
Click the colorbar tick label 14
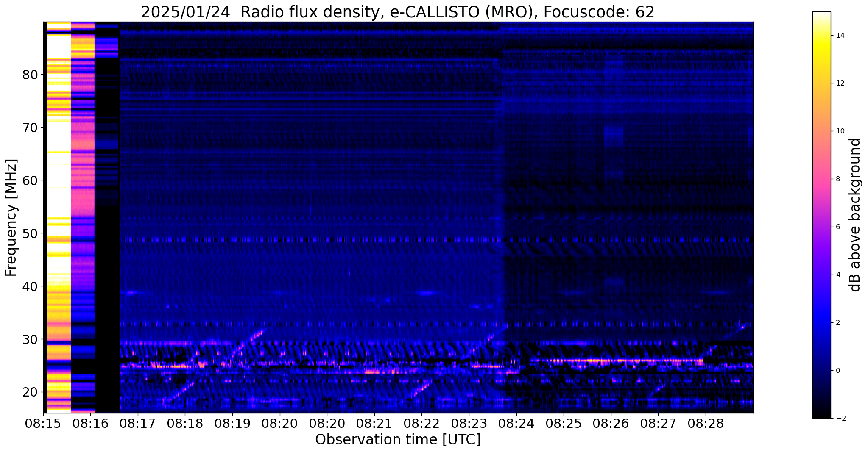[840, 36]
